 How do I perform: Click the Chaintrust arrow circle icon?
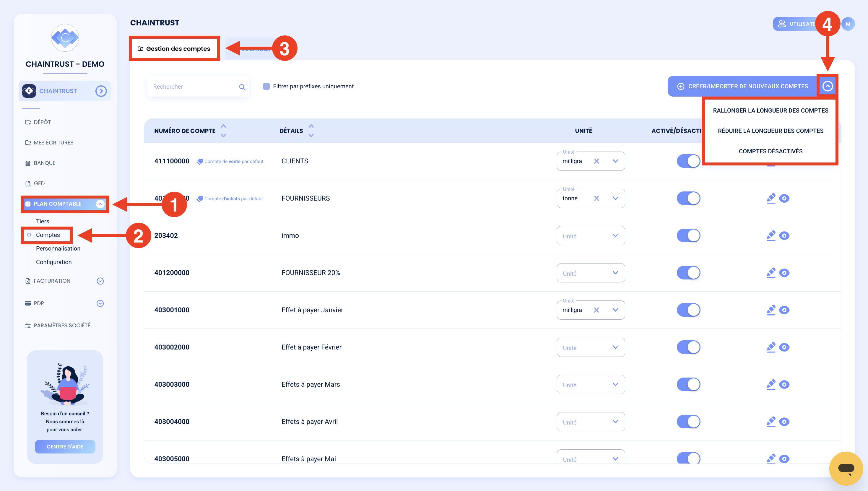point(101,91)
